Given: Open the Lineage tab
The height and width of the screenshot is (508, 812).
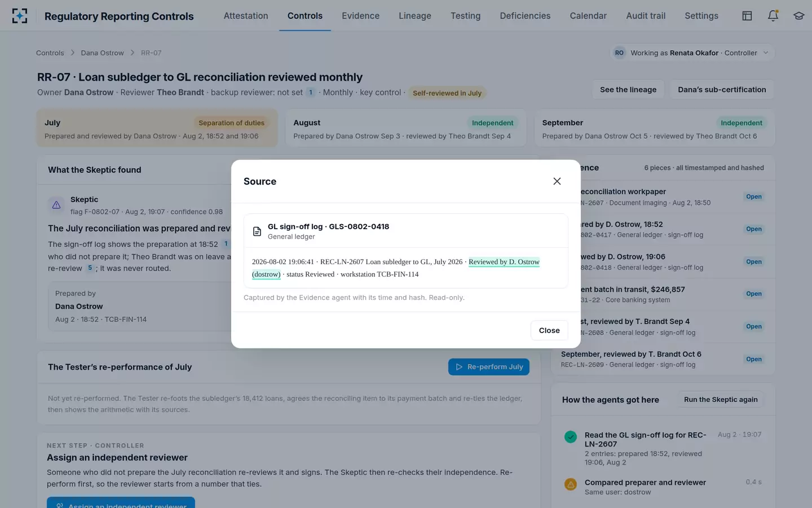Looking at the screenshot, I should click(415, 16).
